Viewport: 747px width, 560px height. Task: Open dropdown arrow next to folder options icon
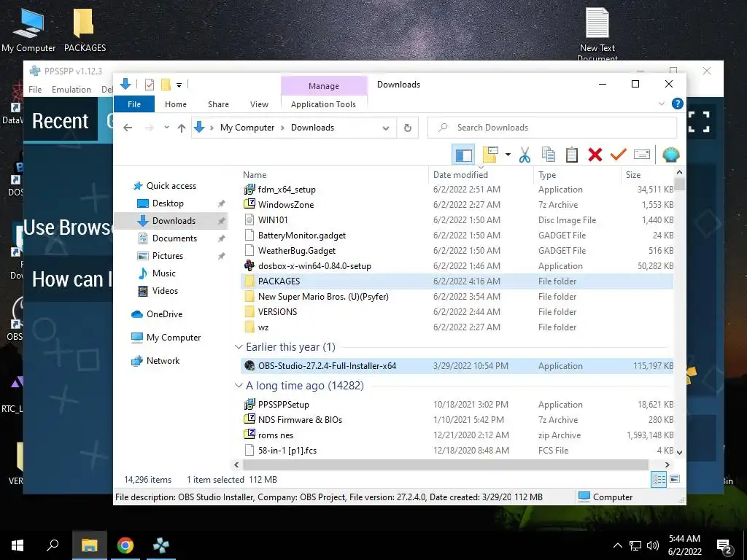click(x=508, y=155)
